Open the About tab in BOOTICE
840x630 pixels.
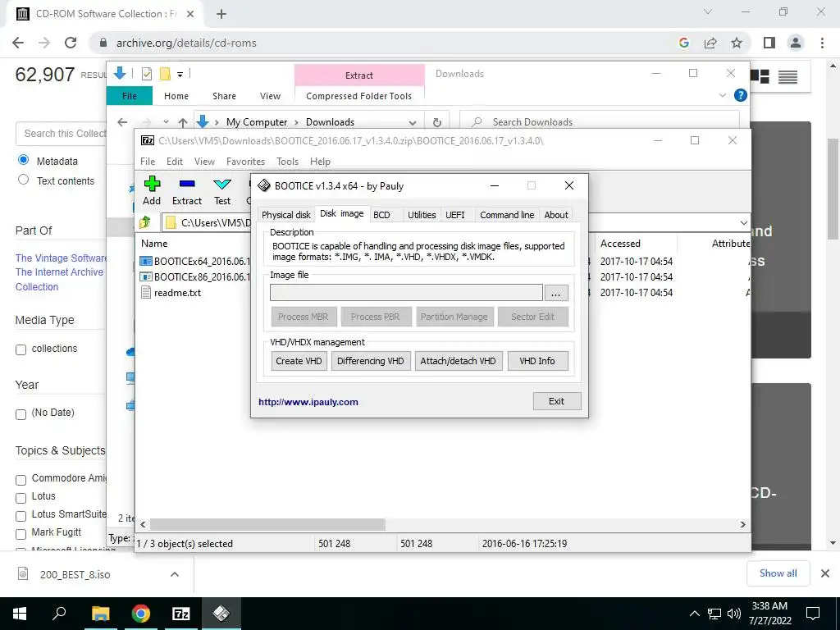(x=556, y=215)
